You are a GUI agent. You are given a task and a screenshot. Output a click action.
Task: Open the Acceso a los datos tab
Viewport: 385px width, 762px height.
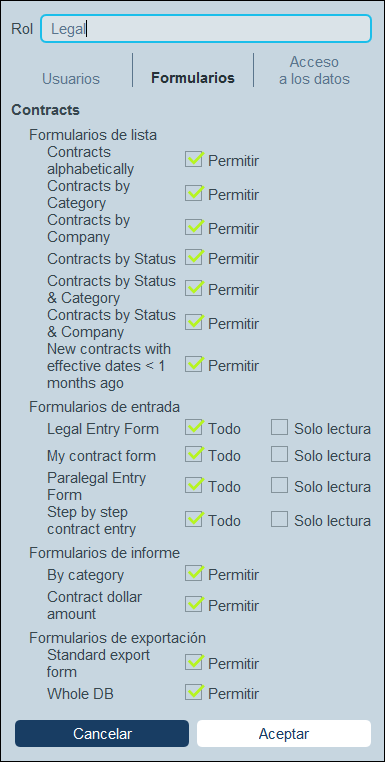(314, 70)
